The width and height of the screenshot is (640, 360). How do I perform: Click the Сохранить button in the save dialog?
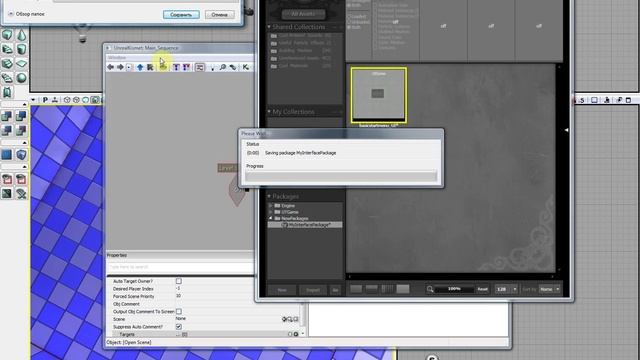(x=181, y=15)
